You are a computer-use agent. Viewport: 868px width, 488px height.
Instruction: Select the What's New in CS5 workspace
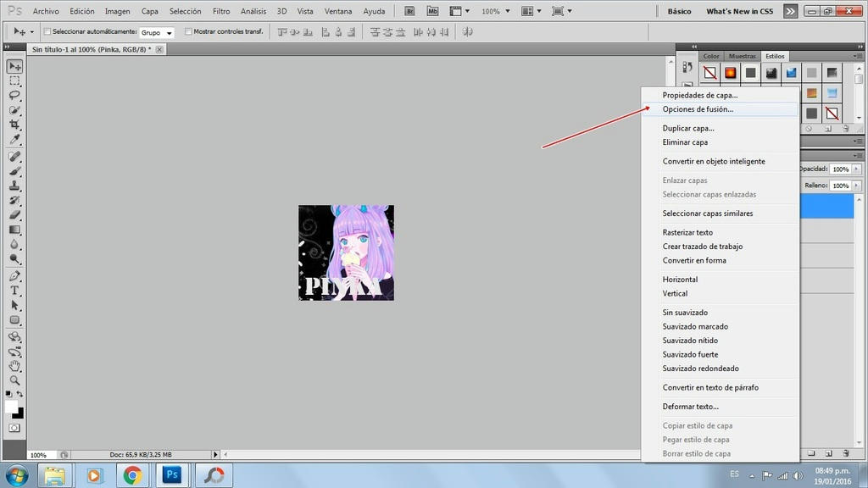(739, 11)
